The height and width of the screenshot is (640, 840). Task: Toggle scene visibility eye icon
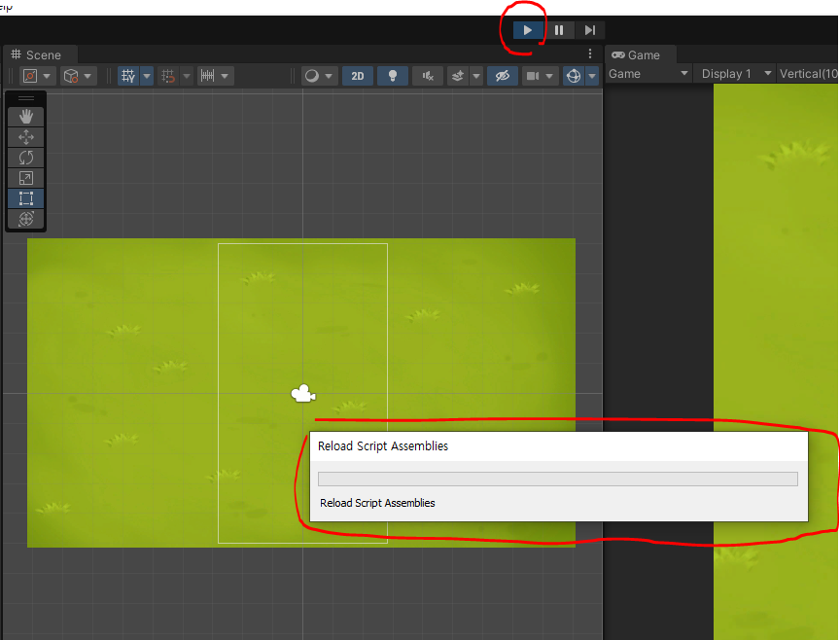click(502, 76)
